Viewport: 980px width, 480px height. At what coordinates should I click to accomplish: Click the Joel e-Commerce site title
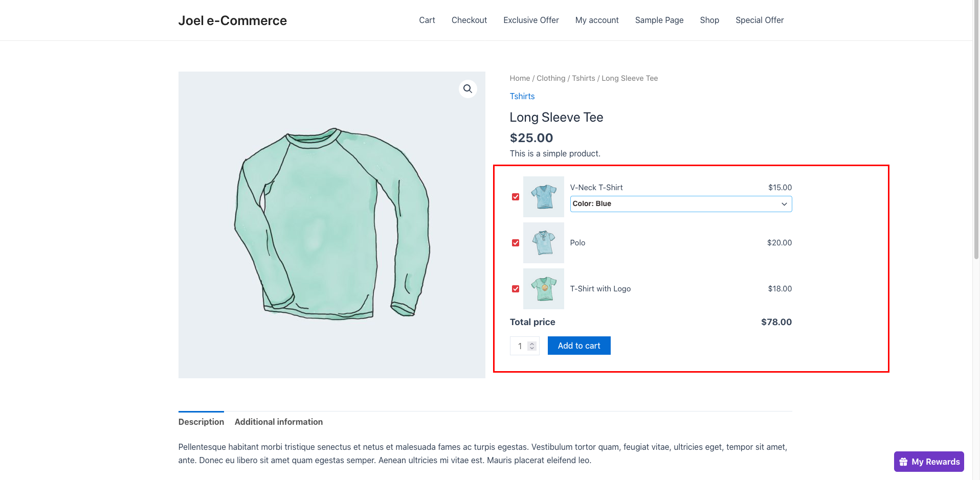coord(233,20)
